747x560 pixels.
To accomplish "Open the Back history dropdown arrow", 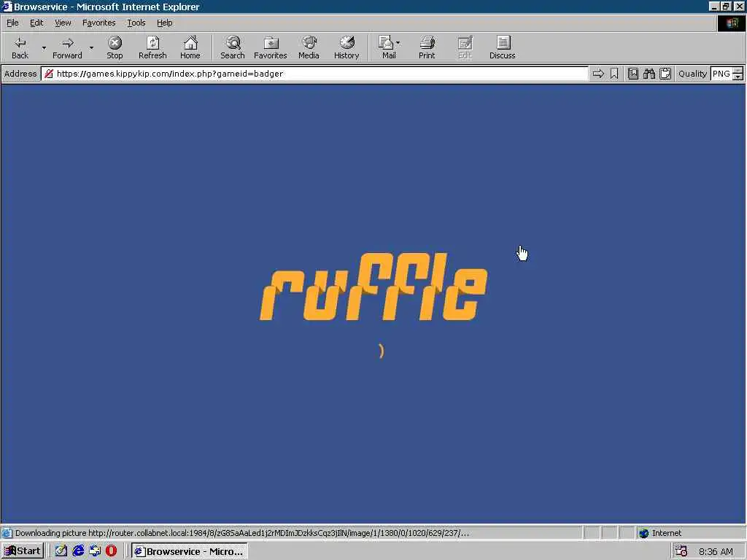I will pyautogui.click(x=44, y=47).
